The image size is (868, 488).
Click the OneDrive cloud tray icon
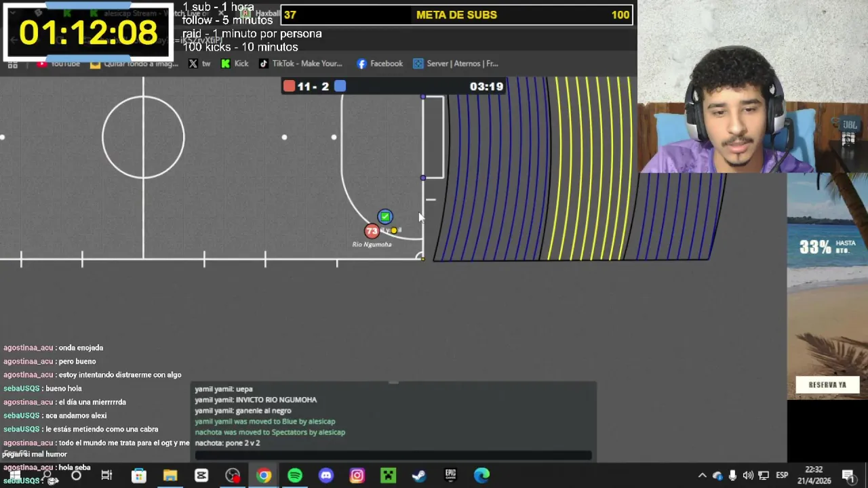coord(717,476)
